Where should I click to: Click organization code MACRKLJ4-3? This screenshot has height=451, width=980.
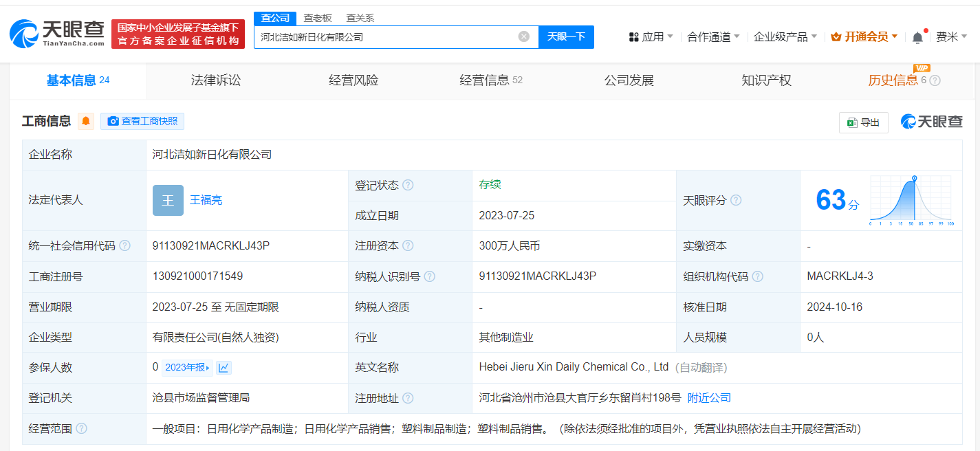pyautogui.click(x=840, y=276)
